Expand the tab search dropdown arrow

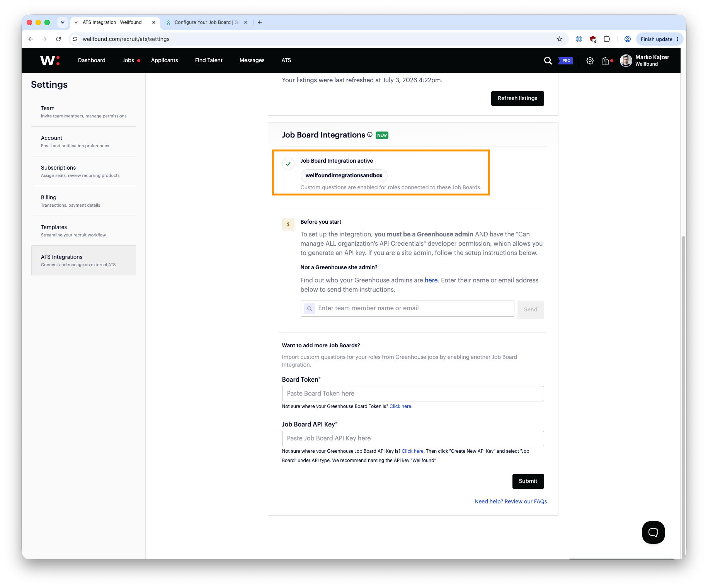63,22
